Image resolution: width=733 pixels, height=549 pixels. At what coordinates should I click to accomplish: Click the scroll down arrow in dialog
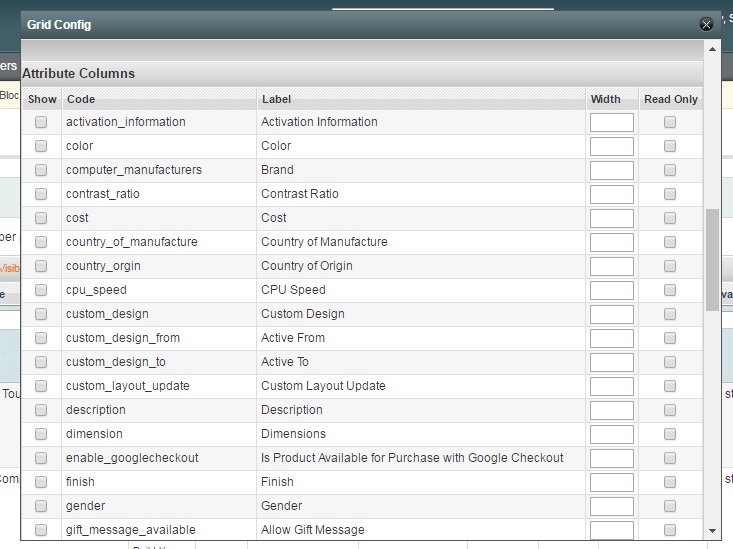pyautogui.click(x=712, y=531)
